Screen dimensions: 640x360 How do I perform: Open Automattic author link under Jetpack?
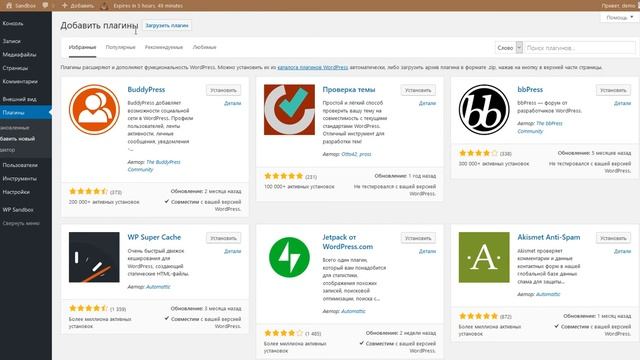[353, 311]
